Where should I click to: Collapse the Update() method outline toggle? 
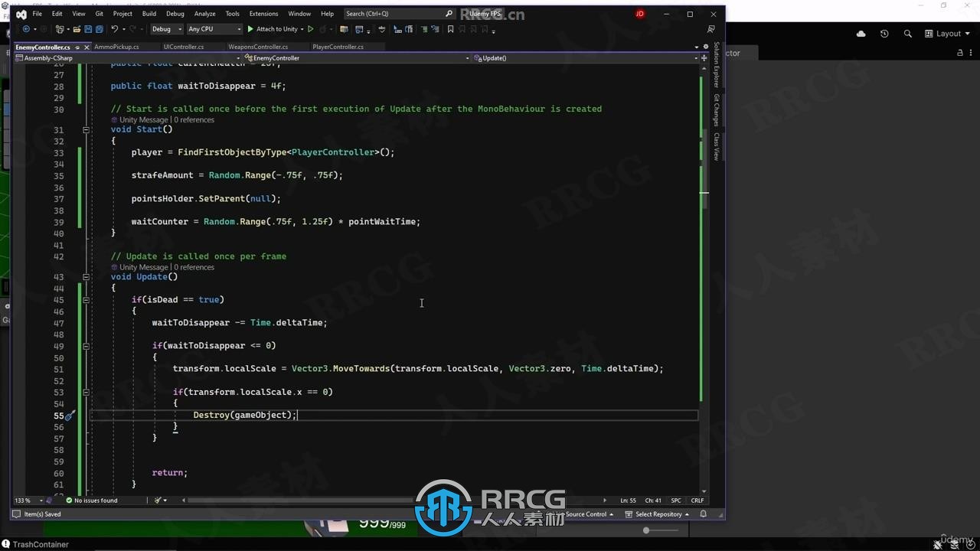click(86, 277)
